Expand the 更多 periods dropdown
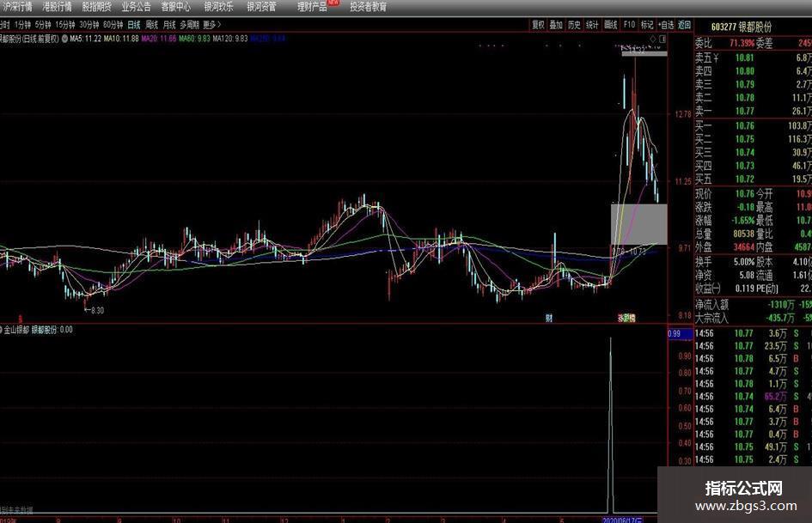Image resolution: width=812 pixels, height=523 pixels. pyautogui.click(x=211, y=24)
